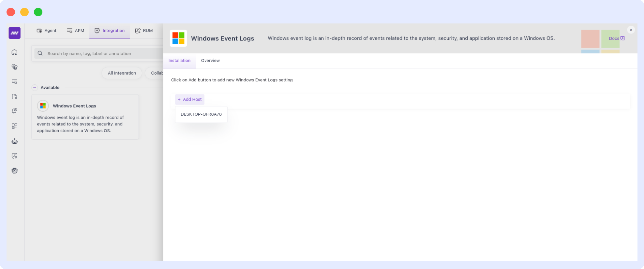
Task: Open the Home sidebar icon
Action: (14, 52)
